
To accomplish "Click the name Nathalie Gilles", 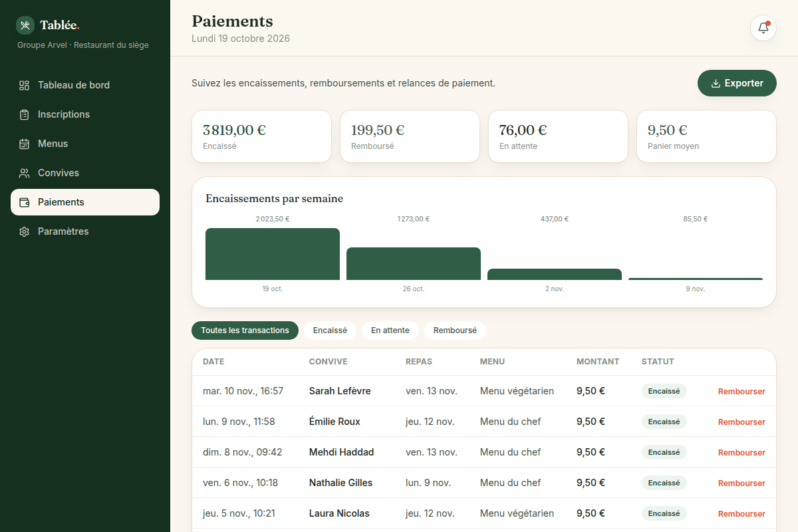I will tap(340, 483).
